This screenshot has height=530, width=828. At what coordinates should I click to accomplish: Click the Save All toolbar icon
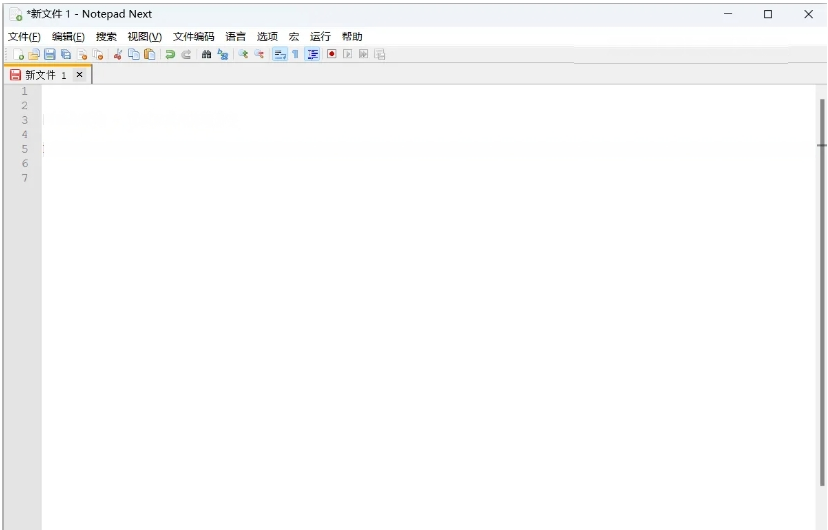(x=66, y=54)
